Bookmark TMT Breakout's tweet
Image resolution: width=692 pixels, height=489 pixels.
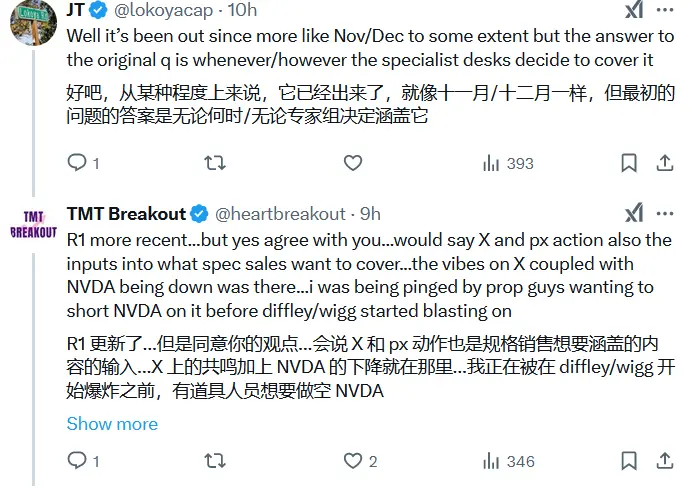628,461
